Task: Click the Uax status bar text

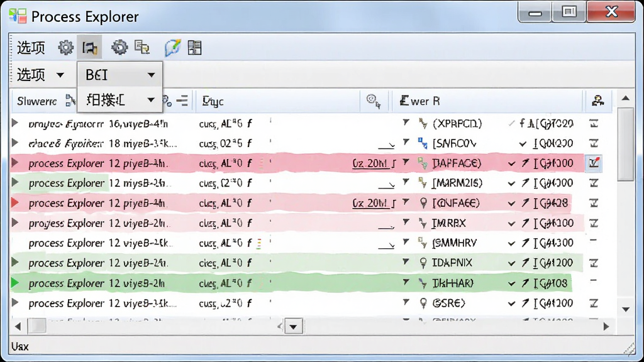Action: coord(19,347)
